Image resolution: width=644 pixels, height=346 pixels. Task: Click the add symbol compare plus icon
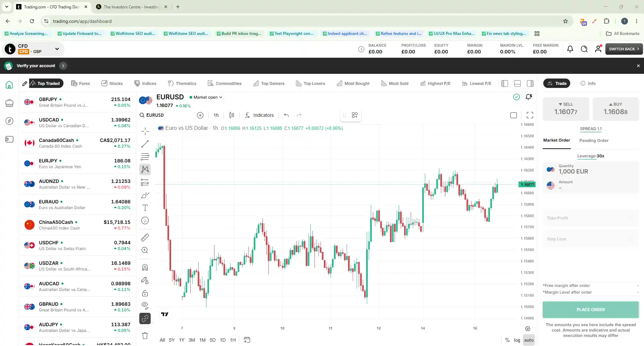(200, 115)
